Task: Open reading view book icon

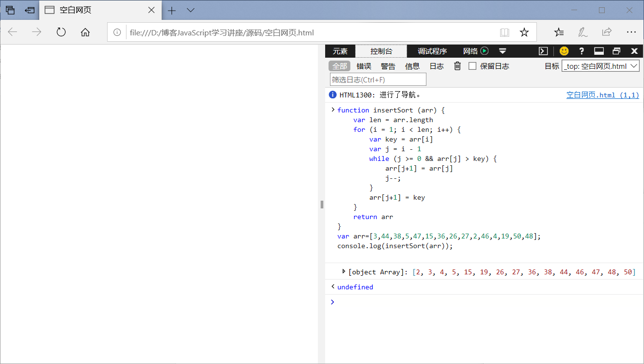Action: (504, 32)
